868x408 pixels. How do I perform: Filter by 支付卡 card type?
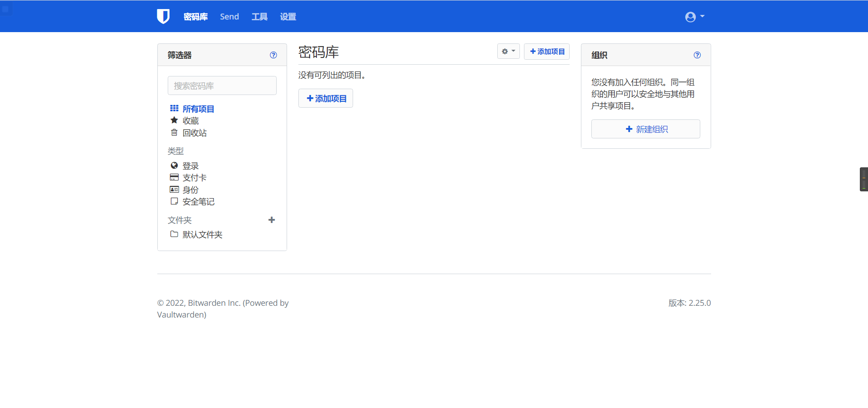pos(194,178)
